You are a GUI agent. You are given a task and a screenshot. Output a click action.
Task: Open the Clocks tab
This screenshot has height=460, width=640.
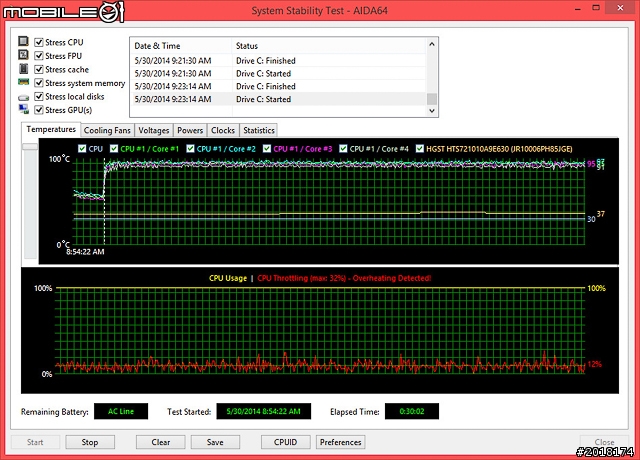(x=223, y=131)
